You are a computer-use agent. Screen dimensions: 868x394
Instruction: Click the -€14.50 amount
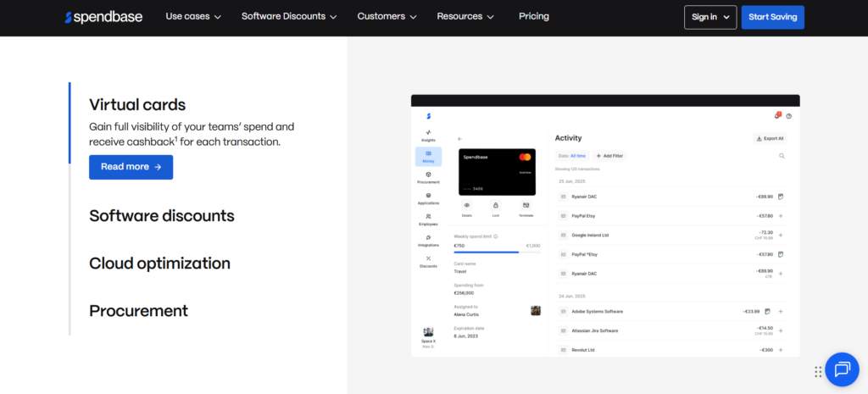click(x=765, y=328)
